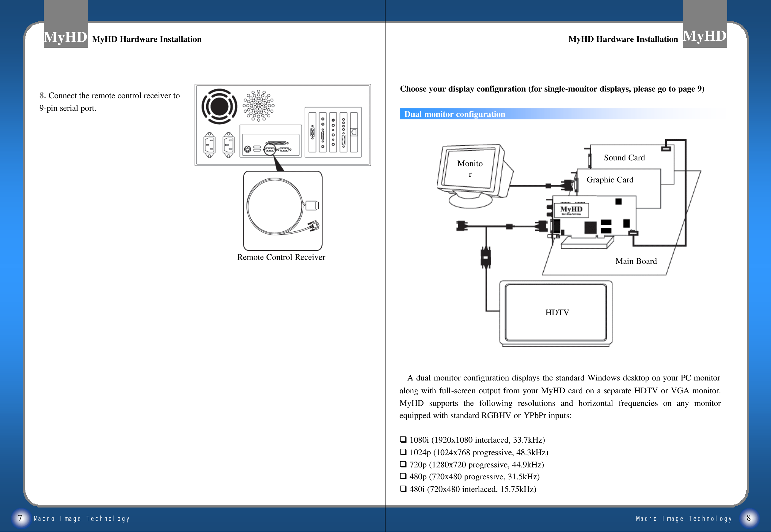This screenshot has height=532, width=771.
Task: Click the checkbox beside 1024p resolution
Action: coord(403,452)
